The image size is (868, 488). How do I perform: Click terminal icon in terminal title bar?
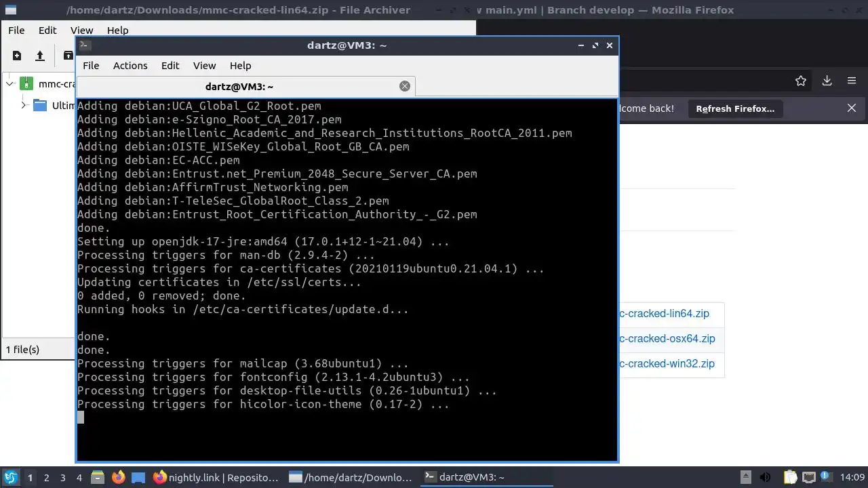pyautogui.click(x=85, y=45)
